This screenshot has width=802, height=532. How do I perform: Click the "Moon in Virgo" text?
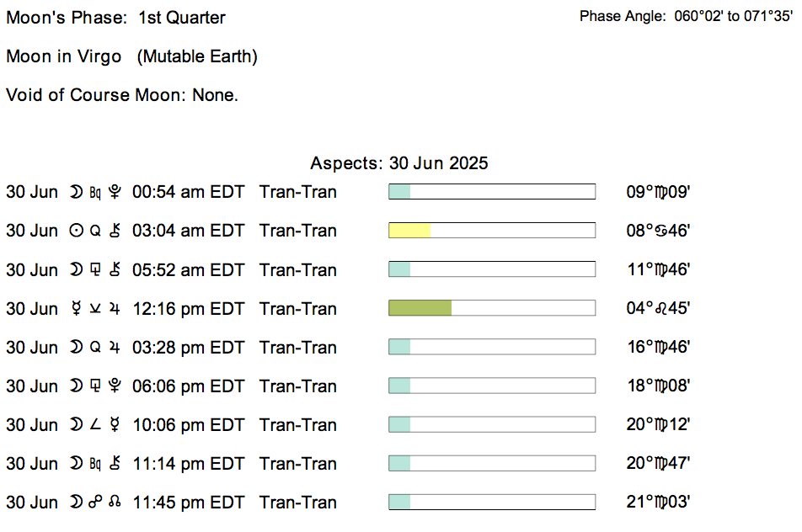64,56
